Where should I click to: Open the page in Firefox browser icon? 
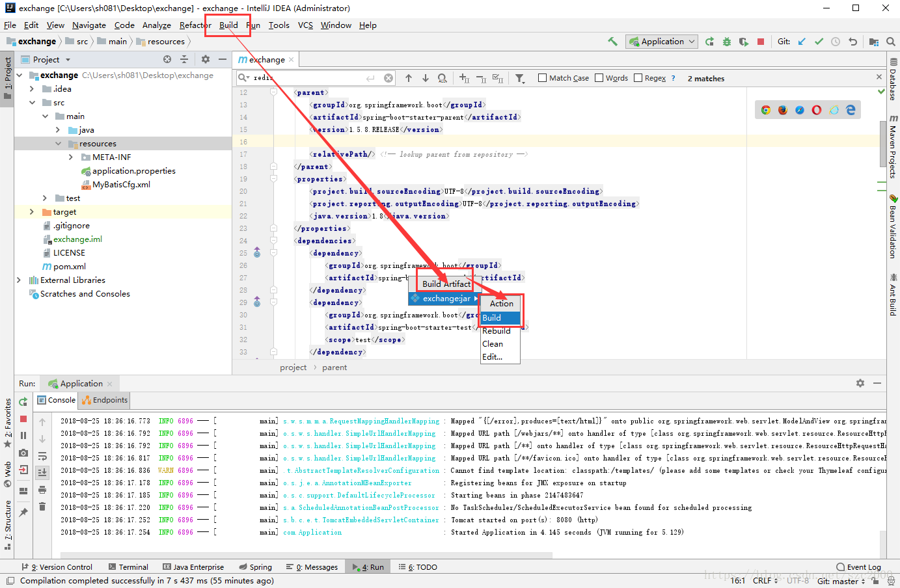783,110
